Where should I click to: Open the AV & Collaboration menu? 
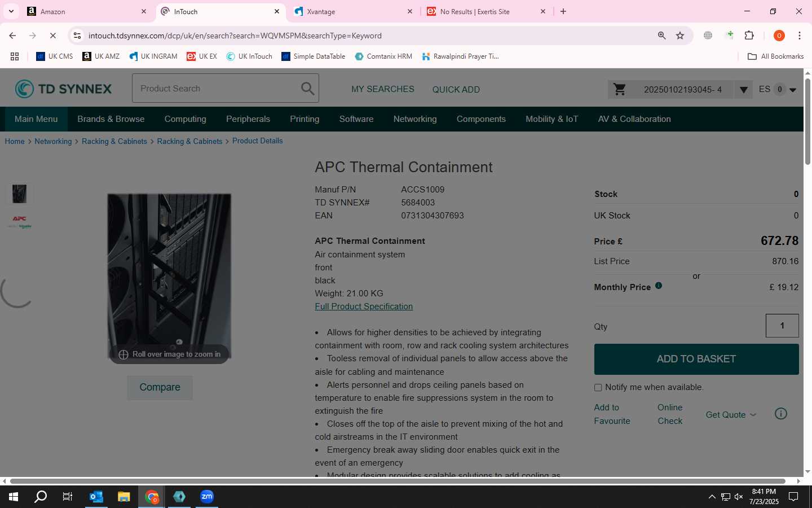click(x=634, y=119)
